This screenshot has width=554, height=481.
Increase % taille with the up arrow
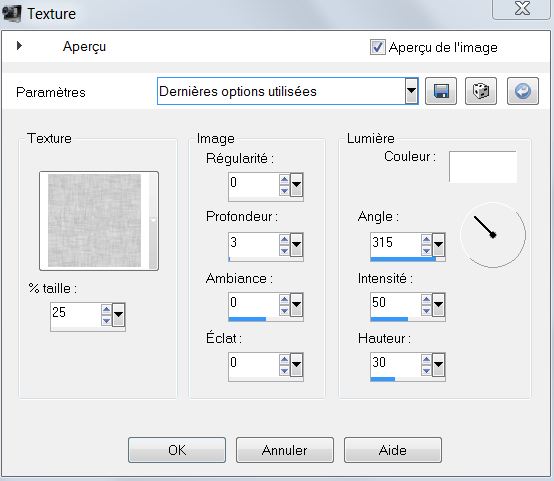106,310
